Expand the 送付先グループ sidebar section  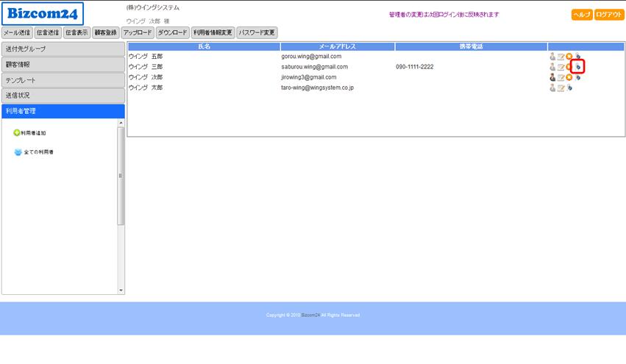click(x=63, y=49)
